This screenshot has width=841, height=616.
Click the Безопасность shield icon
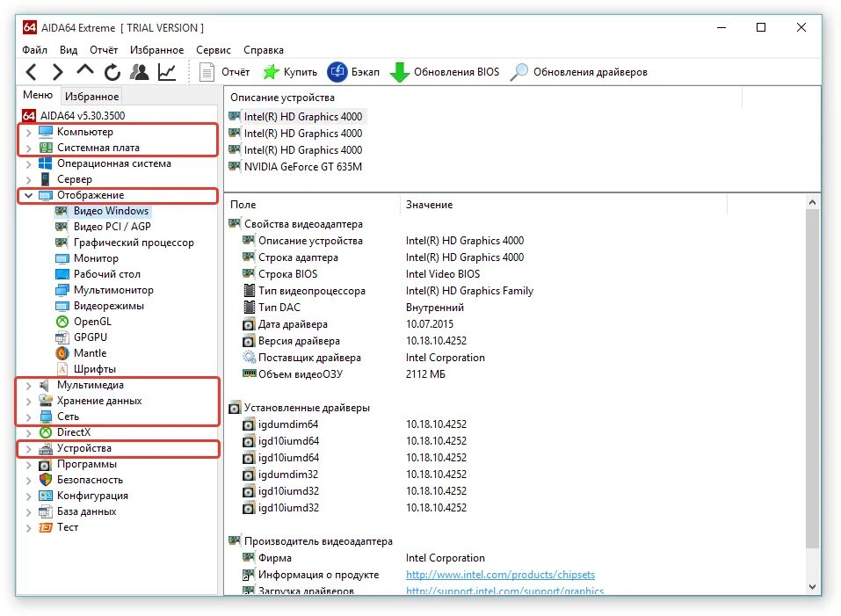point(46,480)
